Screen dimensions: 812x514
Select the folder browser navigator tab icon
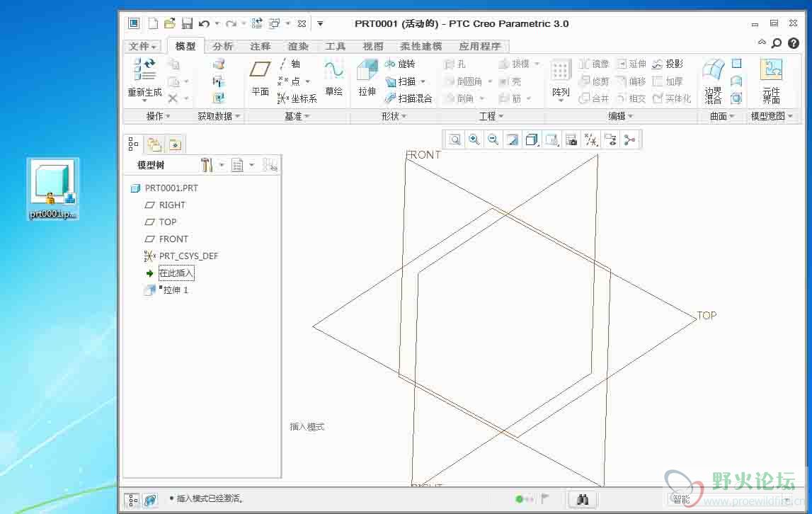click(x=154, y=144)
